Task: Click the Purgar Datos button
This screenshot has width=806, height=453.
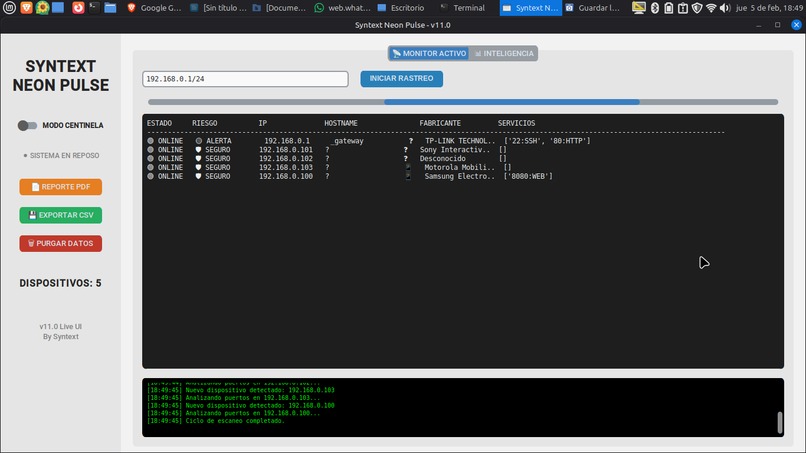Action: tap(61, 243)
